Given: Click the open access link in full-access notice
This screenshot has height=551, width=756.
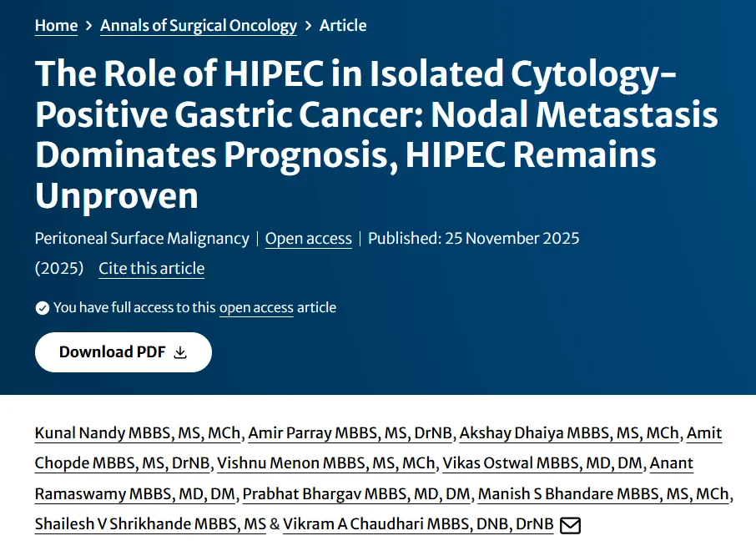Looking at the screenshot, I should pyautogui.click(x=256, y=308).
